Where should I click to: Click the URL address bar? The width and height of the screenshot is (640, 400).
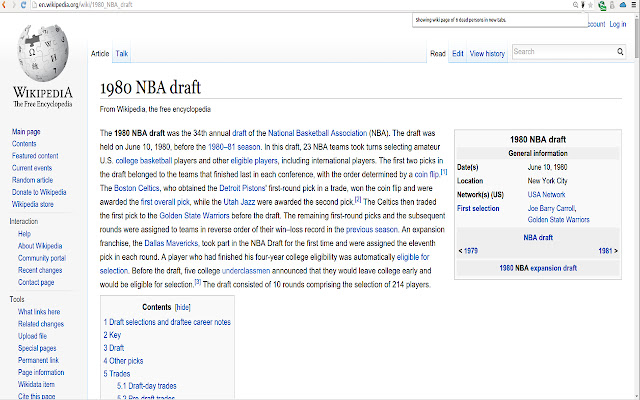tap(302, 5)
